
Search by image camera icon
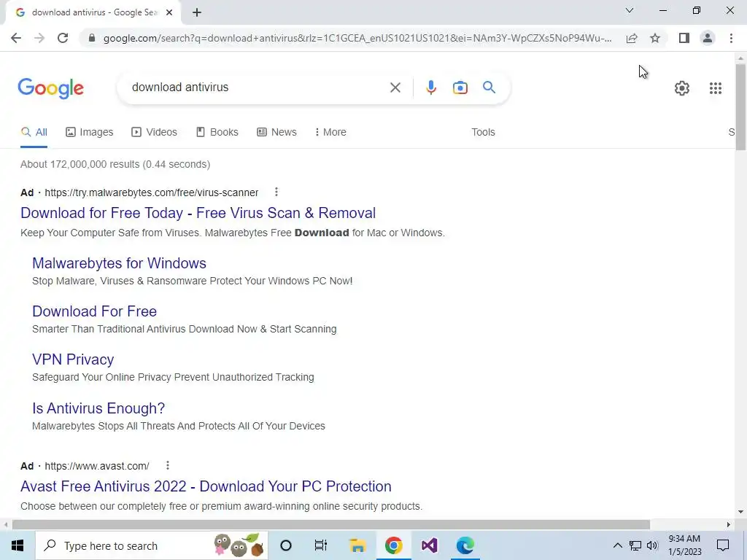click(460, 87)
